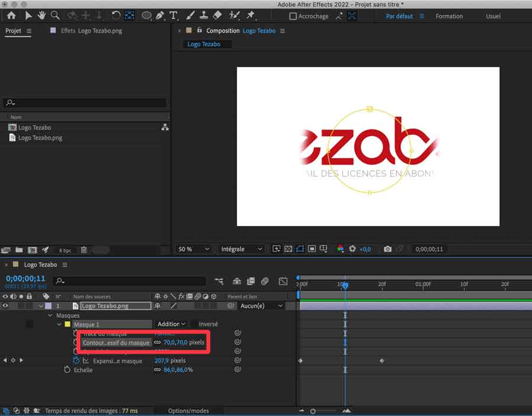
Task: Click the +0,0 exposure value
Action: tap(365, 249)
